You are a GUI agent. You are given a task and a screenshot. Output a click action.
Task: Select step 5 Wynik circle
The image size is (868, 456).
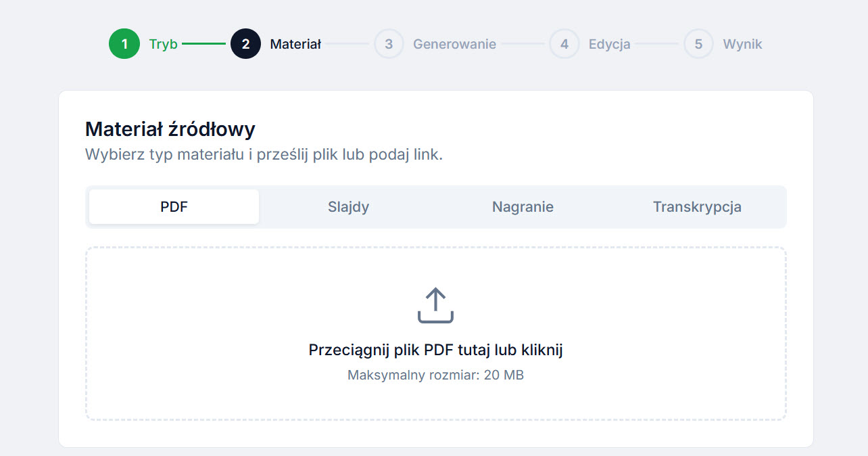click(x=698, y=43)
